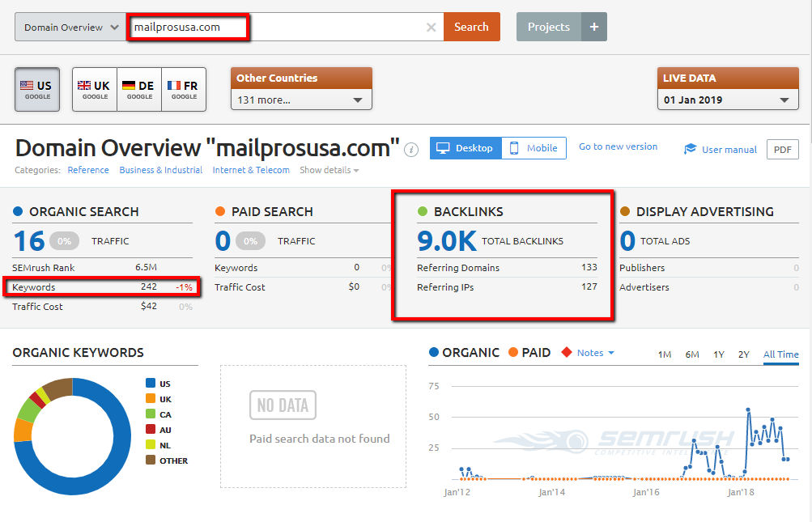Open the Business & Industrial category link
The height and width of the screenshot is (522, 812).
(x=160, y=170)
